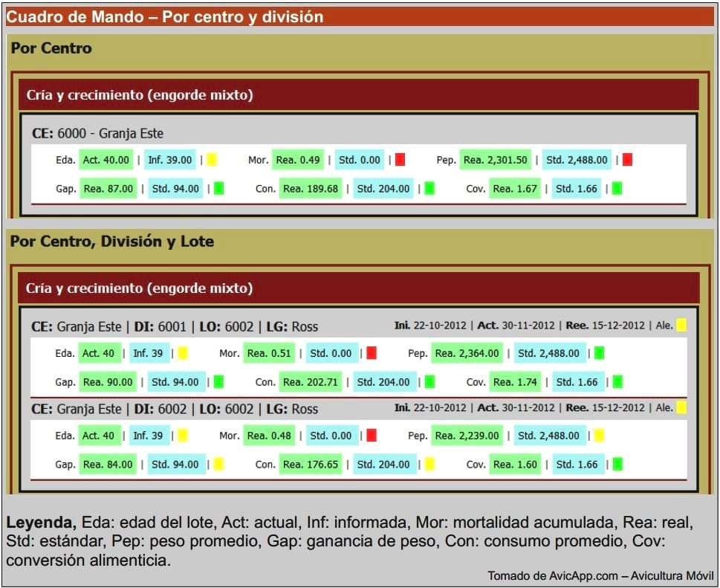Click red Mor. status indicator for center 6000
Viewport: 720px width, 588px height.
(x=400, y=160)
